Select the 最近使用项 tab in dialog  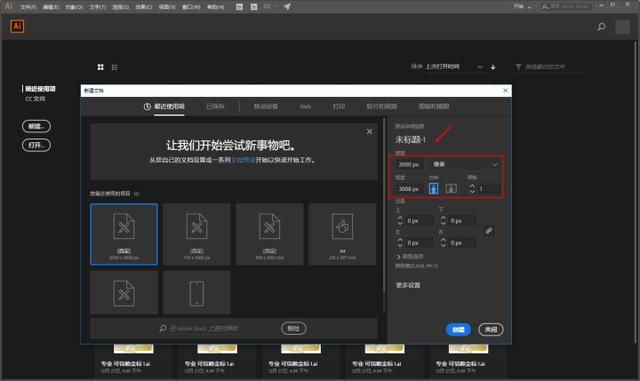tap(164, 107)
